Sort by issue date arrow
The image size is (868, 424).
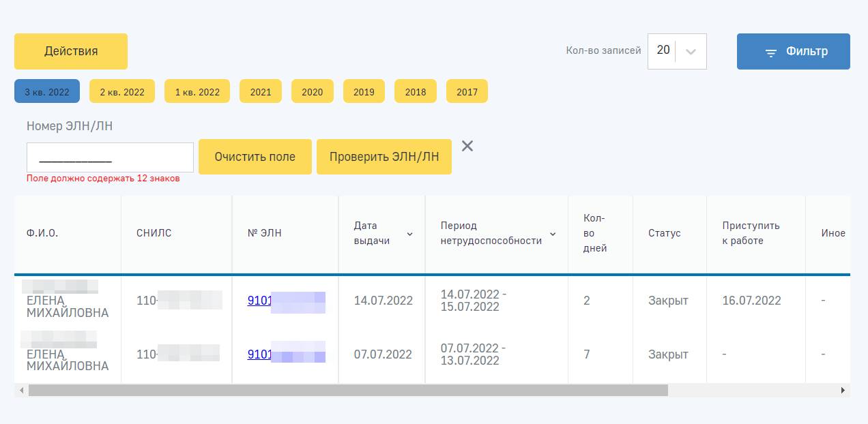coord(409,234)
